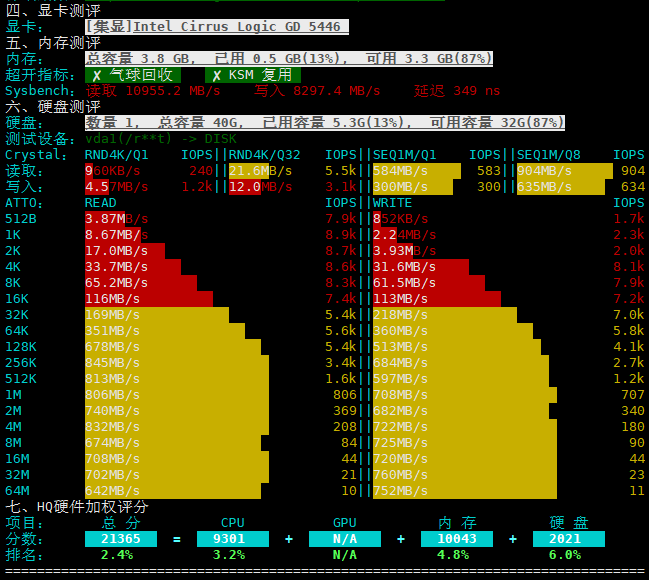Click the SEQ1M/Q8 read 904MB/s bar
Image resolution: width=649 pixels, height=580 pixels.
click(565, 171)
